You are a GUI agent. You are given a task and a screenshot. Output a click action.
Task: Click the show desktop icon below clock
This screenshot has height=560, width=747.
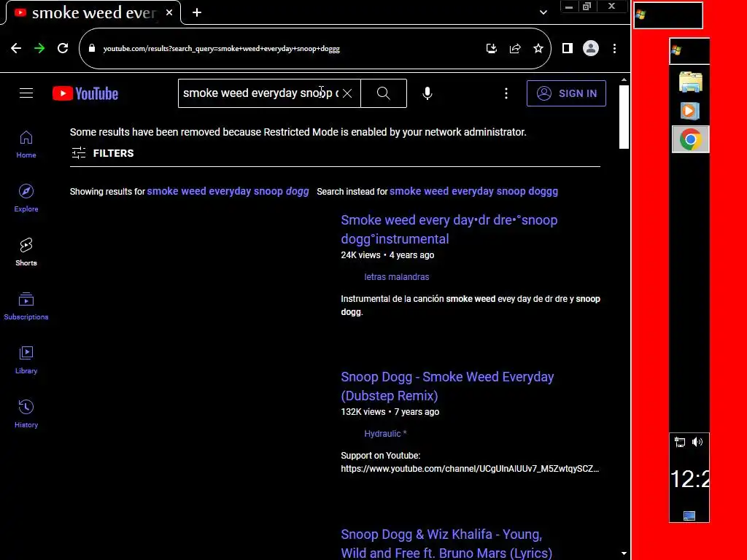tap(689, 516)
